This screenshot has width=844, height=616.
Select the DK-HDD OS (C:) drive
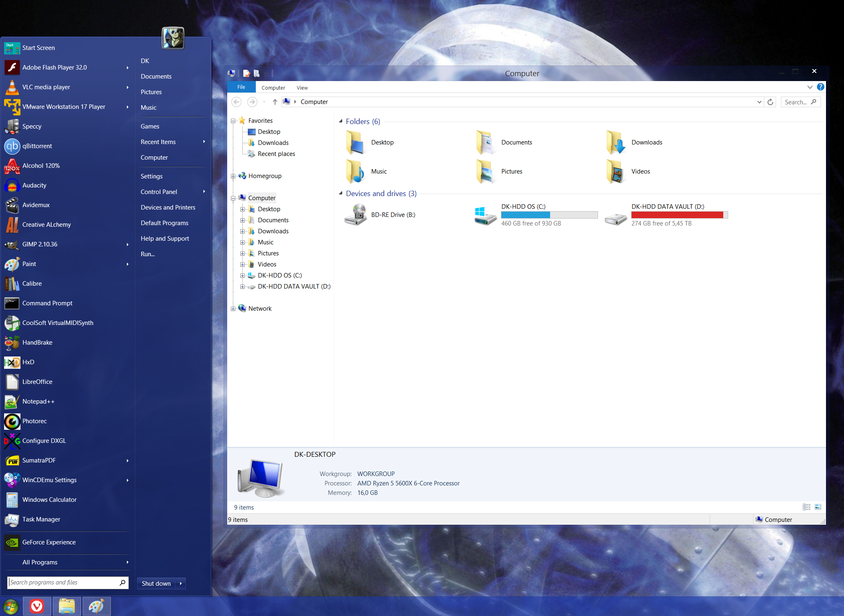(536, 215)
